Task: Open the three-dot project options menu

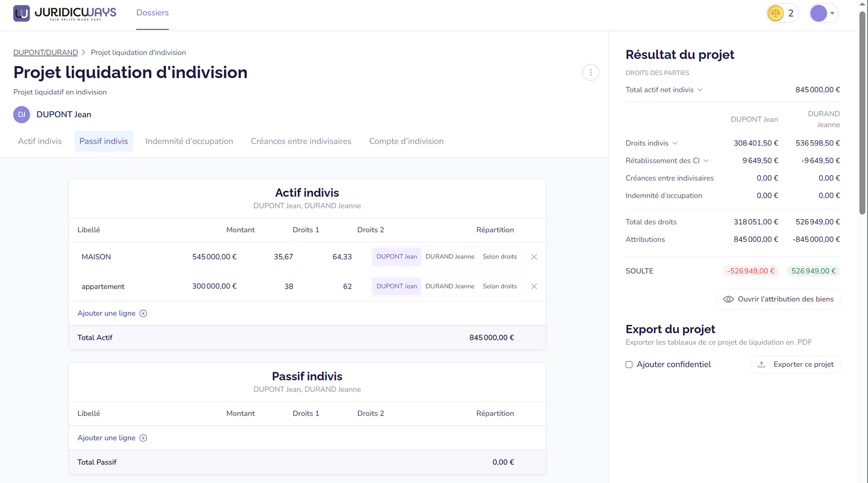Action: point(590,72)
